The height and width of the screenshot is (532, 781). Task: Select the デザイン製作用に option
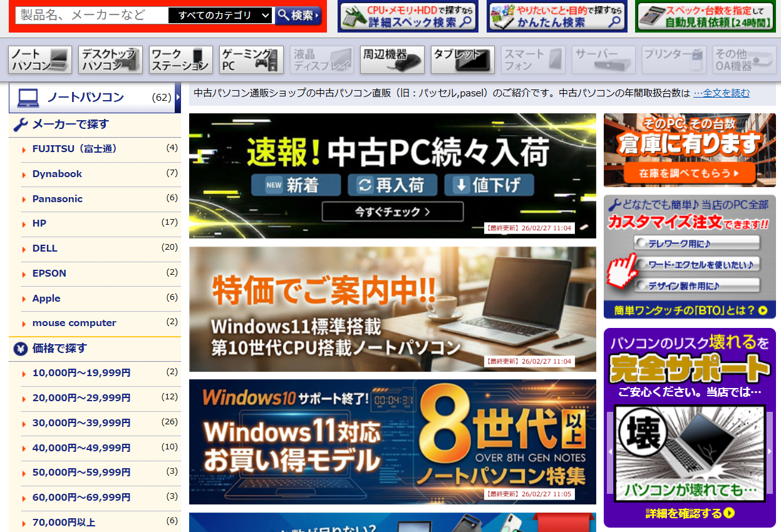[696, 286]
